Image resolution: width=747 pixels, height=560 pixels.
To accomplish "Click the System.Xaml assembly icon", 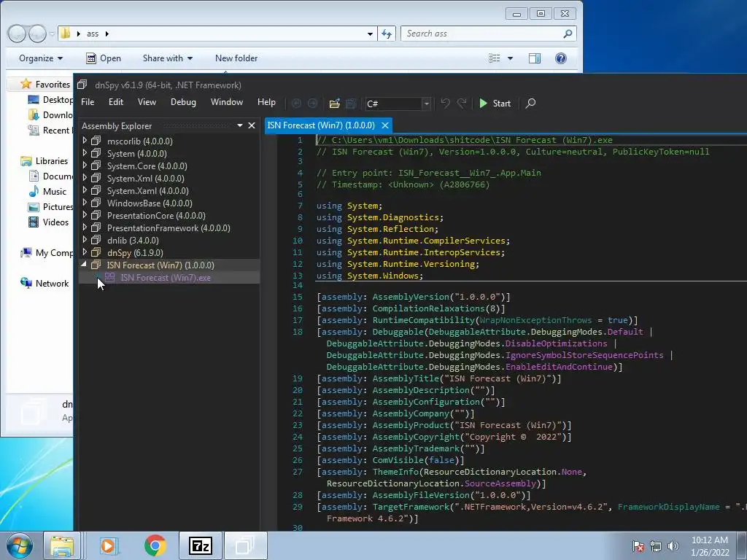I will pyautogui.click(x=96, y=190).
